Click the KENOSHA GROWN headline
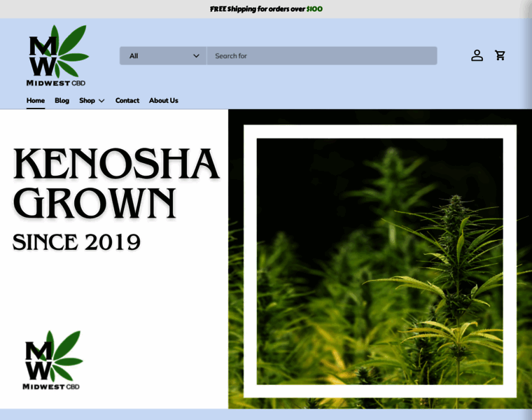 pos(116,183)
